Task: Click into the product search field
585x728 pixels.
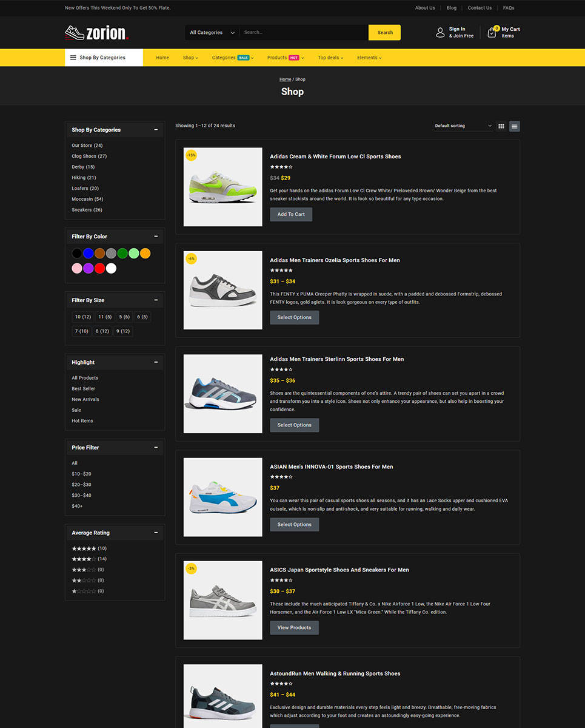Action: point(303,33)
